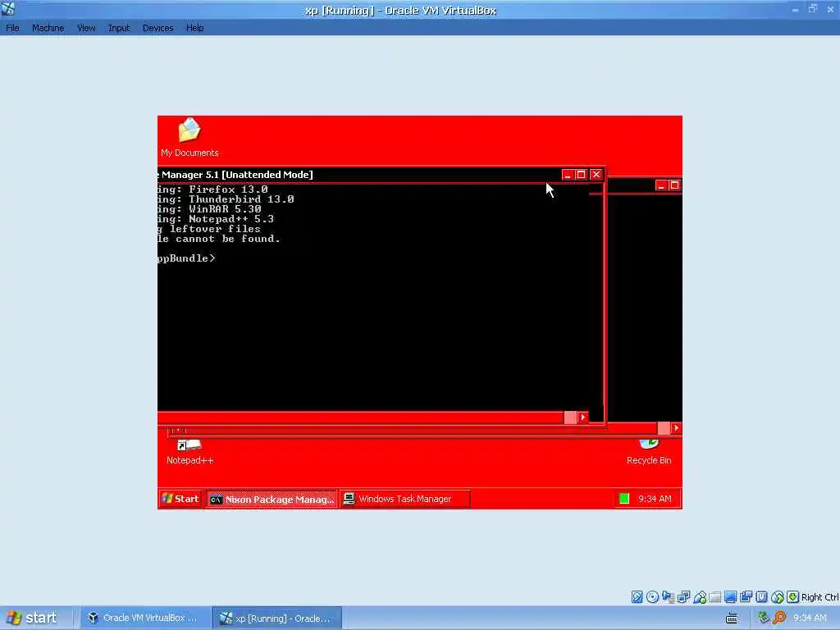Click the xp [Running] host taskbar item
Screen dimensions: 840x630
click(277, 619)
